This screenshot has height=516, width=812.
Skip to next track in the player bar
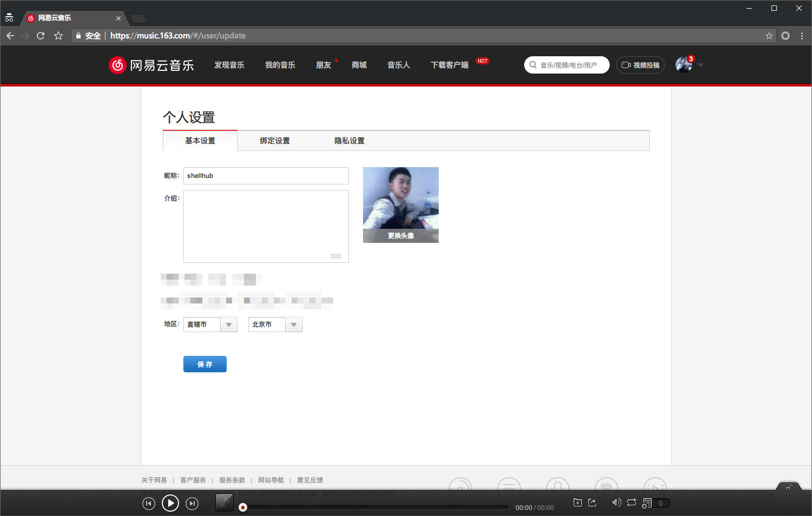pyautogui.click(x=192, y=503)
